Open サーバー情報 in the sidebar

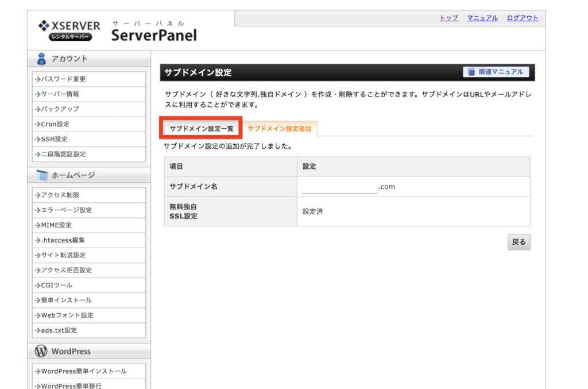click(89, 94)
